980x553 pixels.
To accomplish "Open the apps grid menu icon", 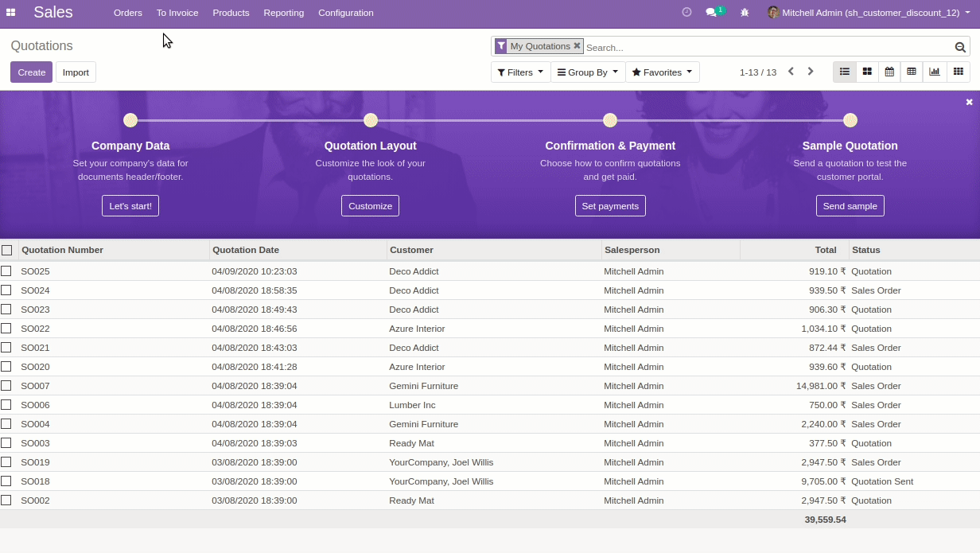I will [11, 13].
